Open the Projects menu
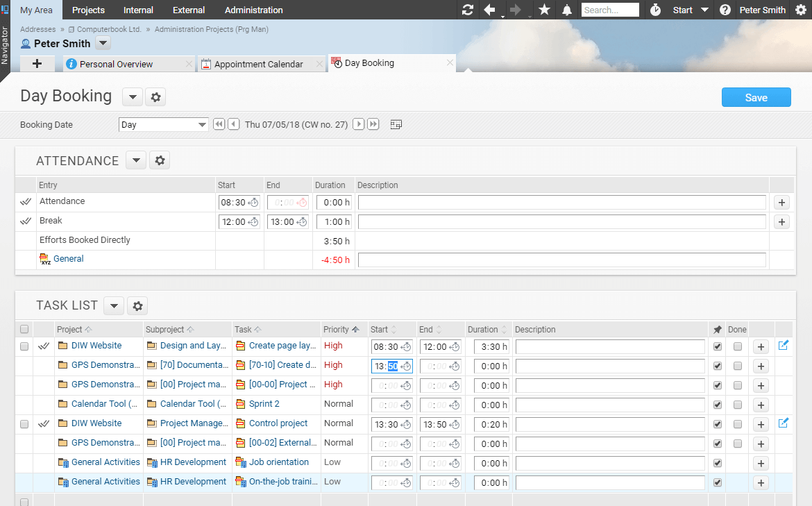Viewport: 812px width, 506px height. (88, 10)
